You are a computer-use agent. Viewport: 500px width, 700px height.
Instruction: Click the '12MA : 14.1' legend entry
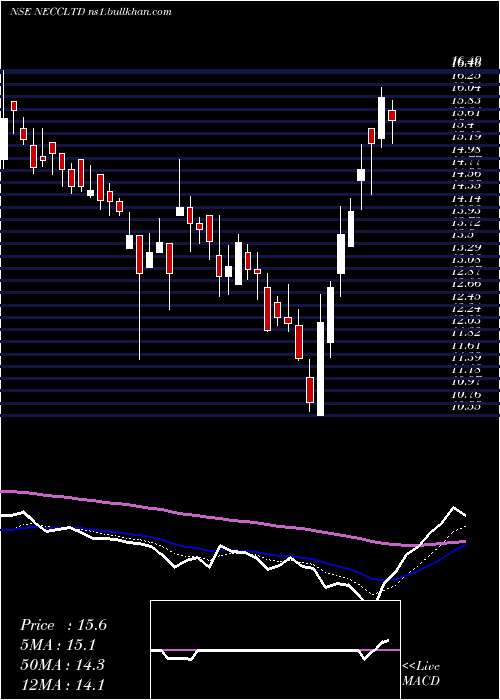(62, 684)
